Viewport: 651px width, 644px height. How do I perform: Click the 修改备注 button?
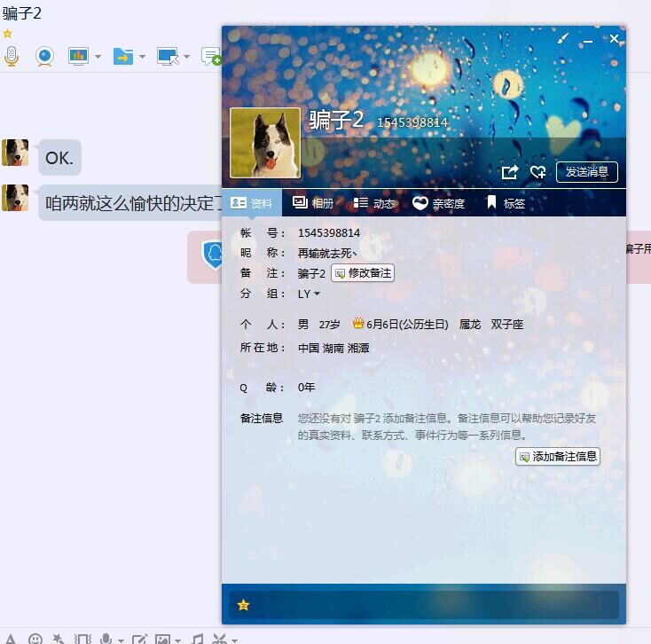coord(362,273)
